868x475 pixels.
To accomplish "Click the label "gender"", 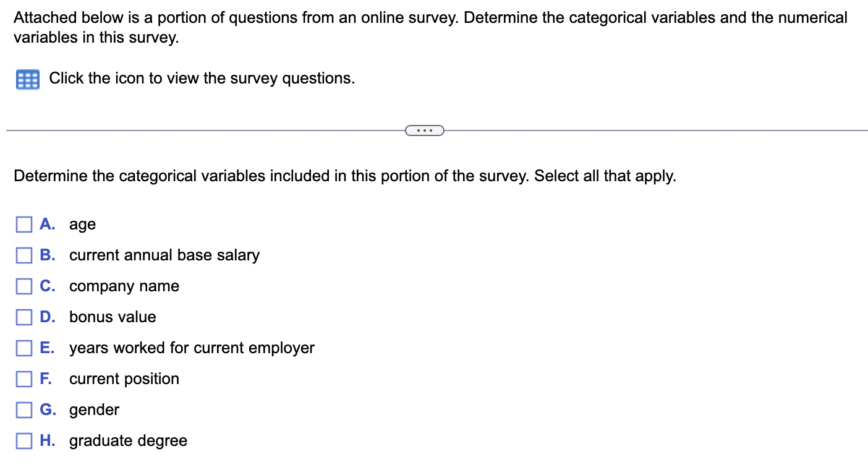I will coord(94,409).
